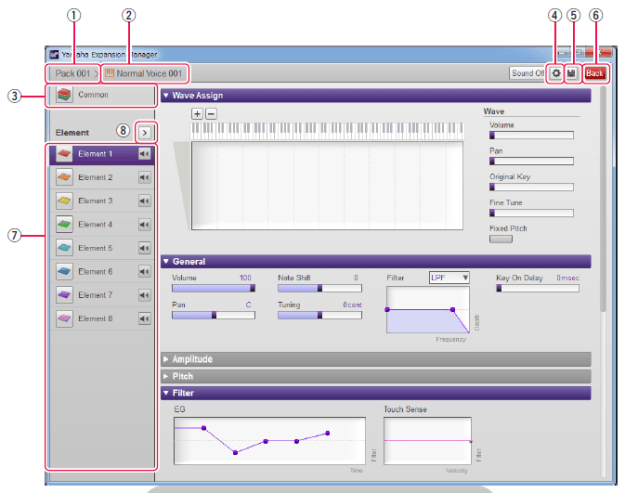Adjust the Note Shift slider

pyautogui.click(x=320, y=288)
